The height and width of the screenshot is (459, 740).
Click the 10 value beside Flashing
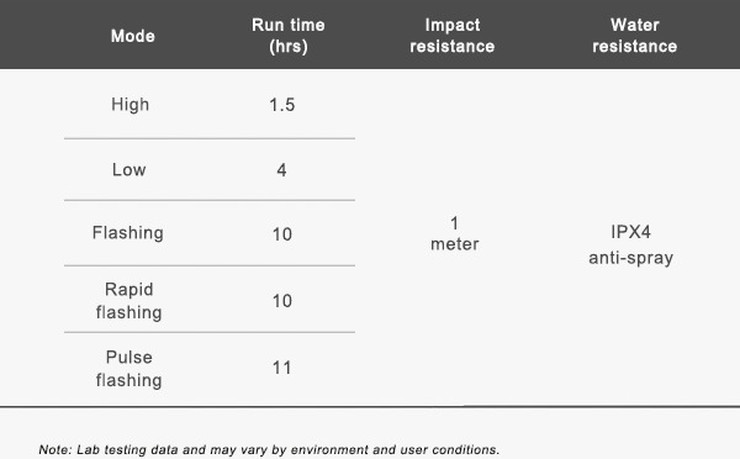click(x=282, y=234)
